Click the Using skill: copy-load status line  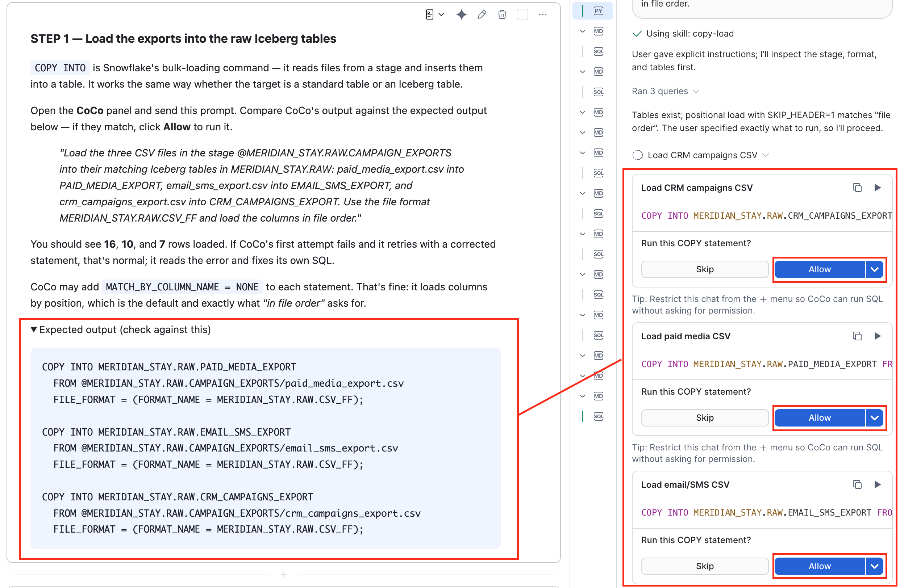pos(683,34)
